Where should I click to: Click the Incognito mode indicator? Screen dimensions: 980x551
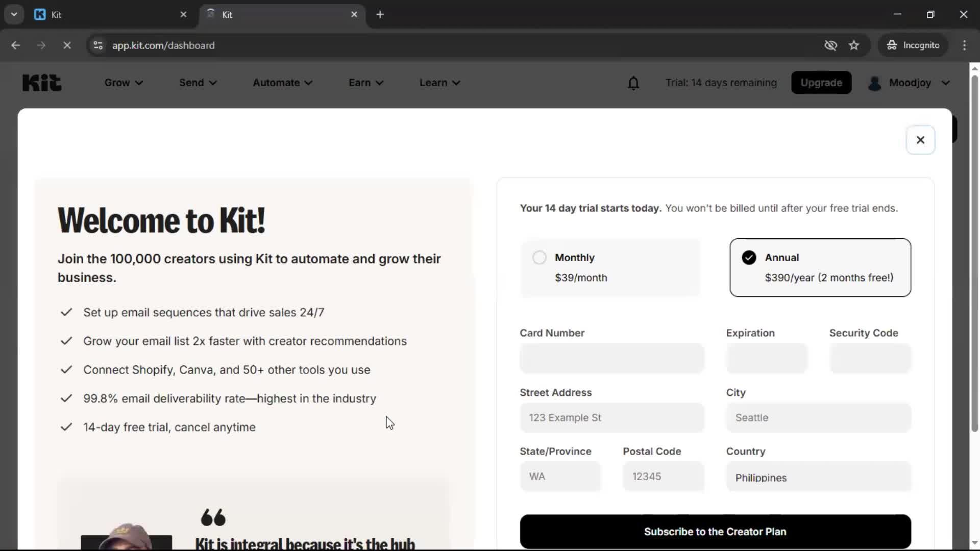point(914,45)
